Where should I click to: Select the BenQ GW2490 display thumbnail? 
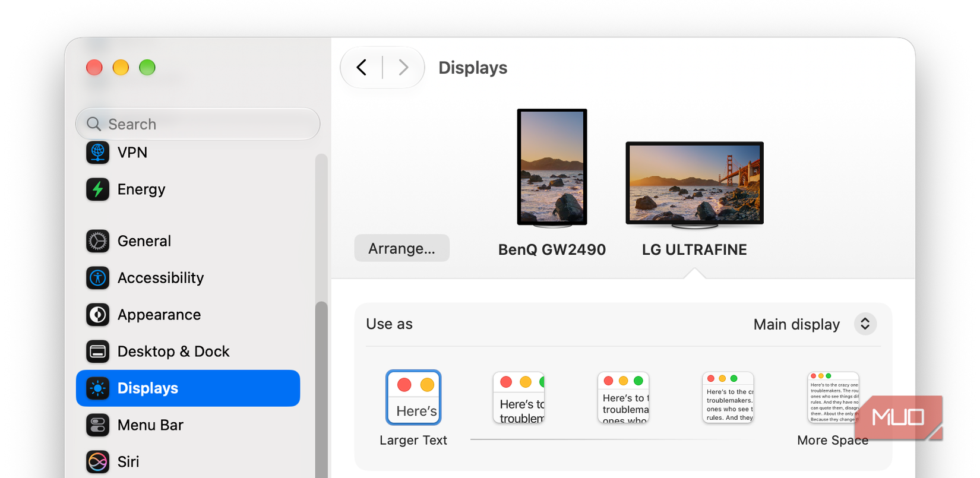tap(552, 168)
